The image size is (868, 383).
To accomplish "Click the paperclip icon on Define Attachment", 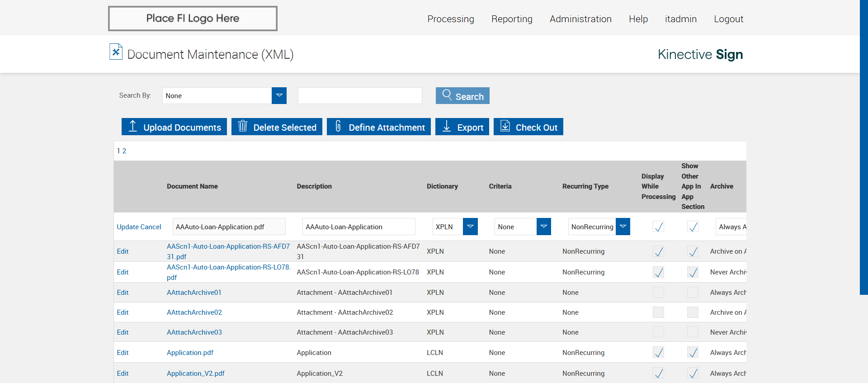I will tap(338, 126).
